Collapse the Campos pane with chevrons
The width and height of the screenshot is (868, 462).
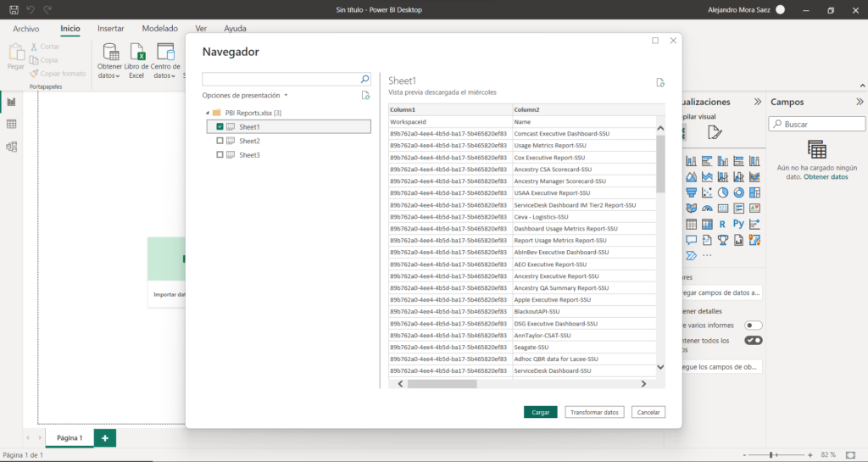pos(860,102)
